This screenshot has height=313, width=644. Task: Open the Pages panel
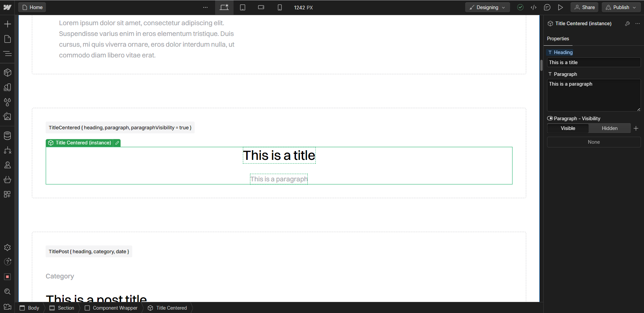[7, 39]
